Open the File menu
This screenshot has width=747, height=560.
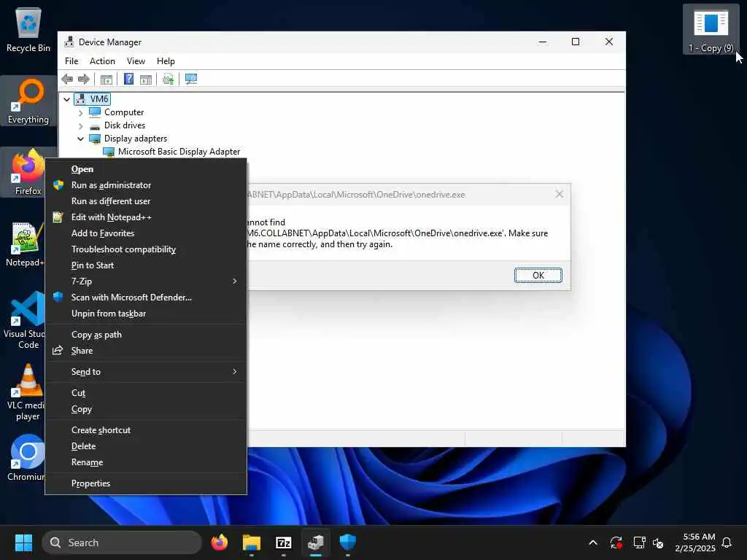tap(71, 61)
